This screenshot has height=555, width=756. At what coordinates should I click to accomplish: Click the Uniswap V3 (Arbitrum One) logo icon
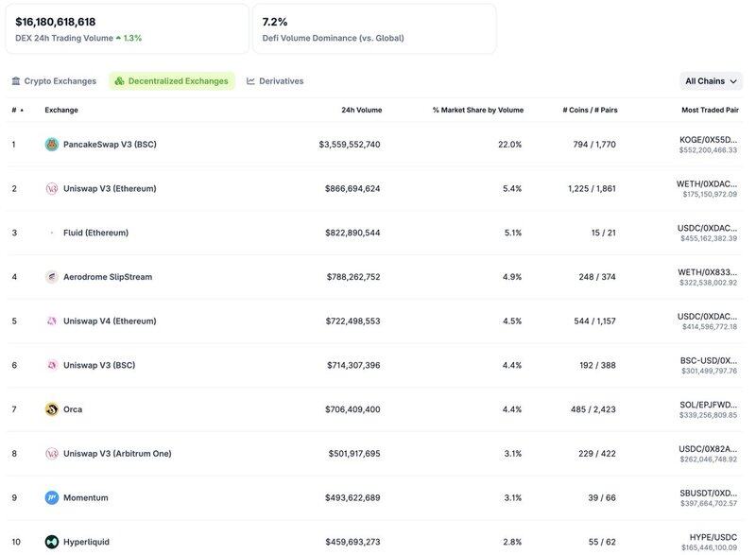[52, 454]
